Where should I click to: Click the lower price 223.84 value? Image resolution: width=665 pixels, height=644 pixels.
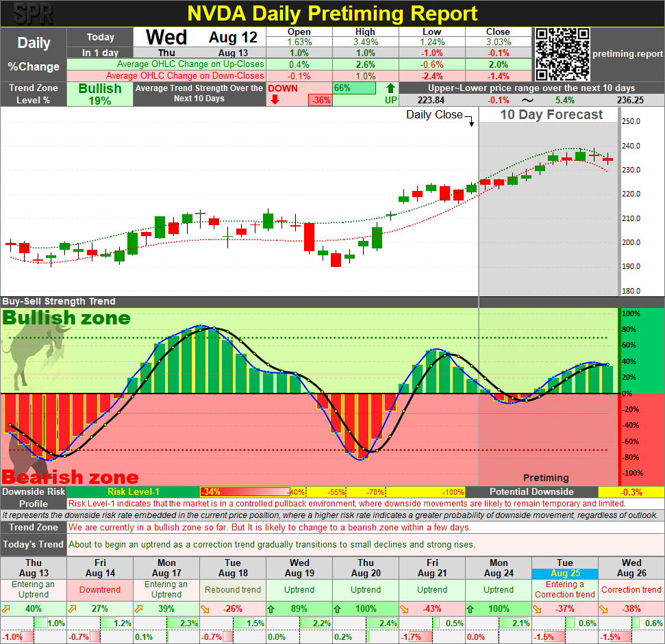click(x=431, y=101)
